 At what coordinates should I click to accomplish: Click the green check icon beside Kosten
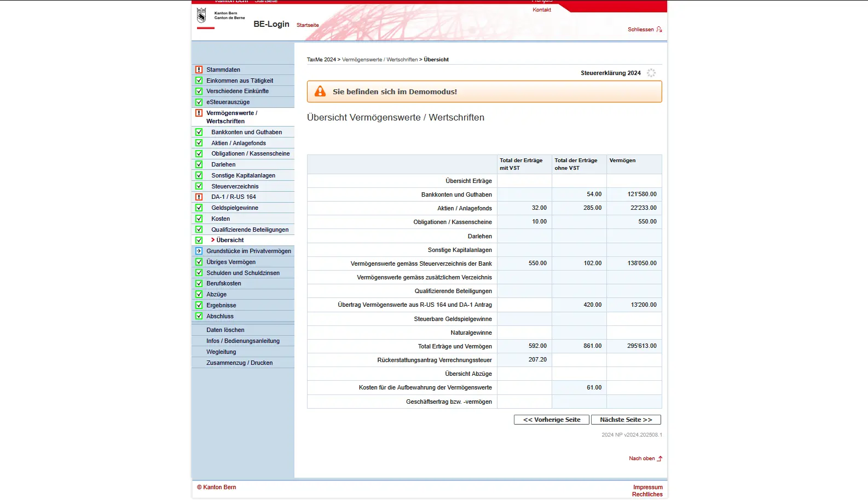199,219
